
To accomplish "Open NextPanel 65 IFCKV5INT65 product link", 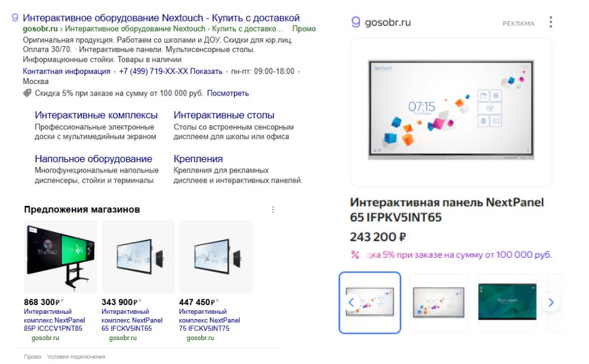I will (x=132, y=320).
